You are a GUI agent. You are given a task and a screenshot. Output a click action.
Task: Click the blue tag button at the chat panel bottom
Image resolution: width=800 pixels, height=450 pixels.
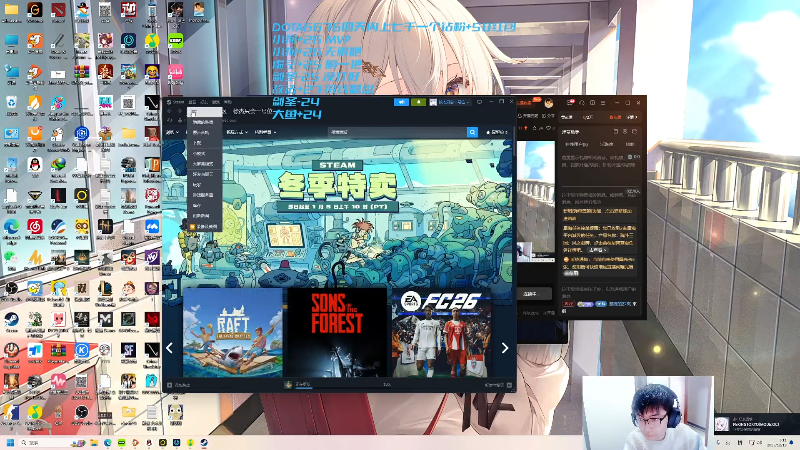[x=601, y=304]
